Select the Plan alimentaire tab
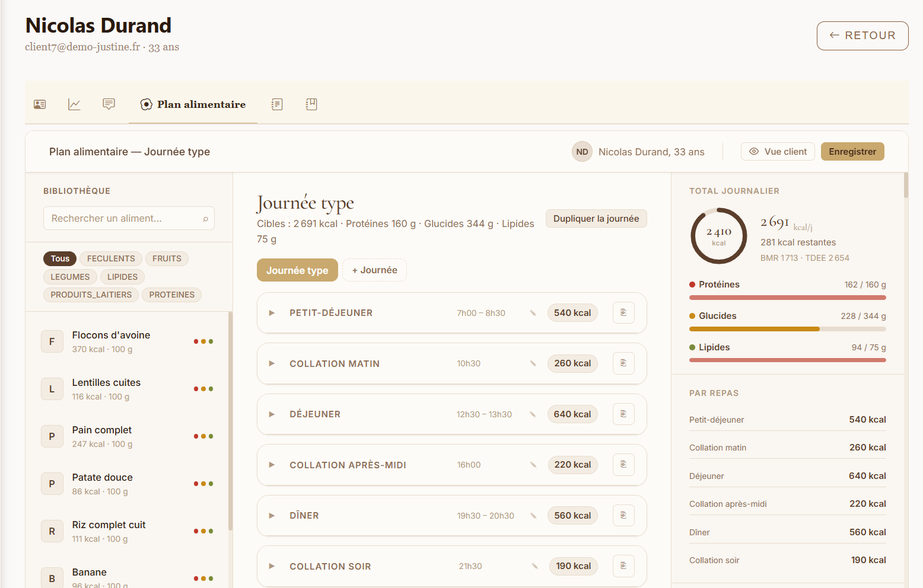The width and height of the screenshot is (923, 588). (x=193, y=104)
